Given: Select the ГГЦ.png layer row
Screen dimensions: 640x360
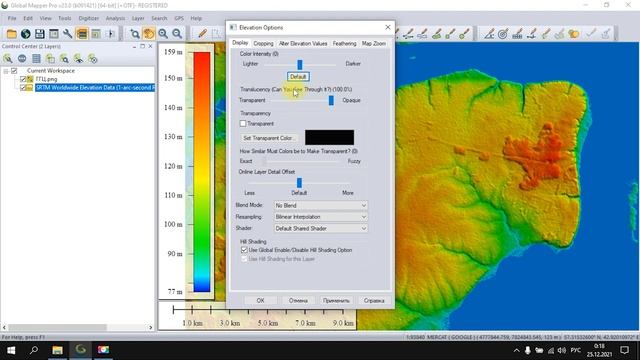Looking at the screenshot, I should tap(47, 79).
